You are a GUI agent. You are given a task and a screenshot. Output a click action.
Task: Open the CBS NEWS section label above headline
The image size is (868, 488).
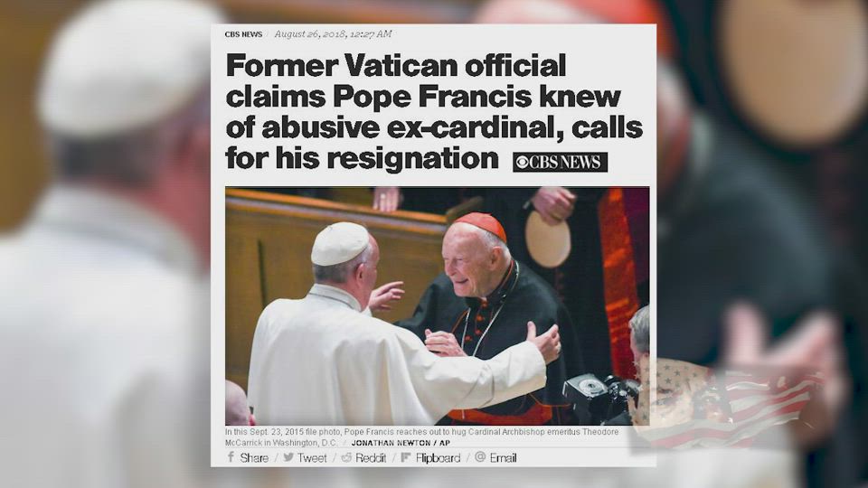tap(243, 34)
